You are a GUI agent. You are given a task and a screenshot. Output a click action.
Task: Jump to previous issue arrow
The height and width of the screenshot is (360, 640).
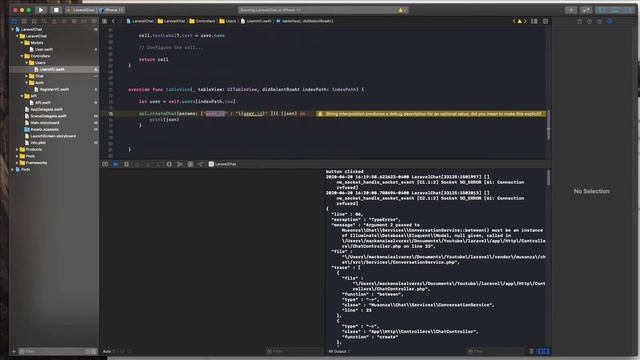point(514,21)
